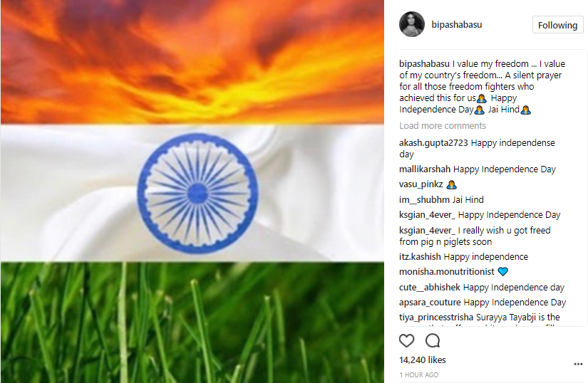
Task: Like the post with the heart icon
Action: point(406,340)
